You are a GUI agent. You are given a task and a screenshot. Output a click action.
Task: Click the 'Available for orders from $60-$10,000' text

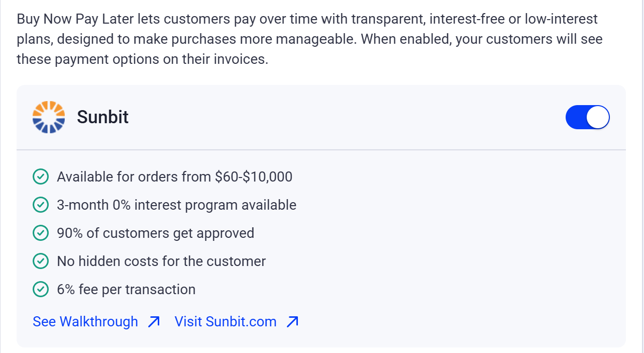[174, 177]
